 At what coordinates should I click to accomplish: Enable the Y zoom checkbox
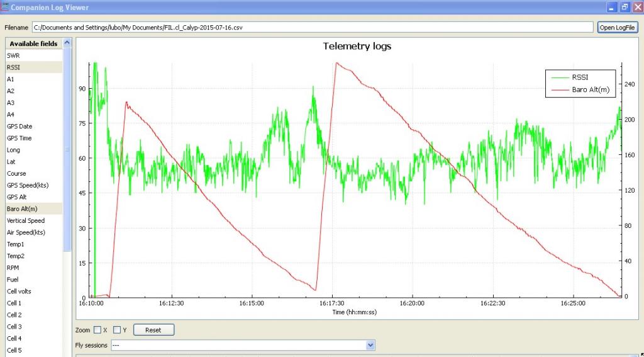pos(117,330)
